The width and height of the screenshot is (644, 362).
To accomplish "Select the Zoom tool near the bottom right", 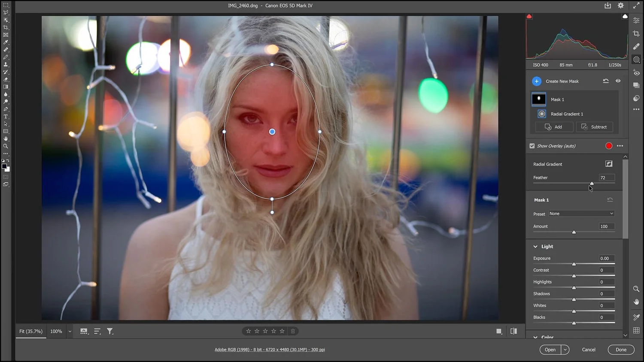I will point(636,289).
